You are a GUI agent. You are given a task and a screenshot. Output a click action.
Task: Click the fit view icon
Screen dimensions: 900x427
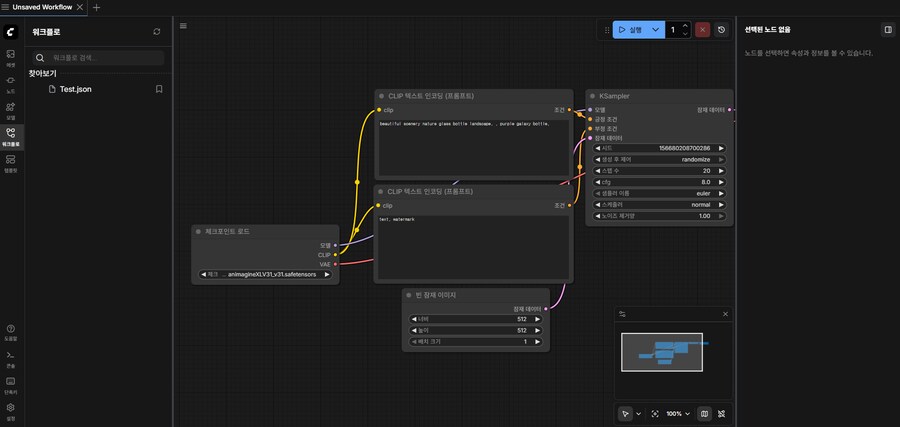[x=655, y=413]
